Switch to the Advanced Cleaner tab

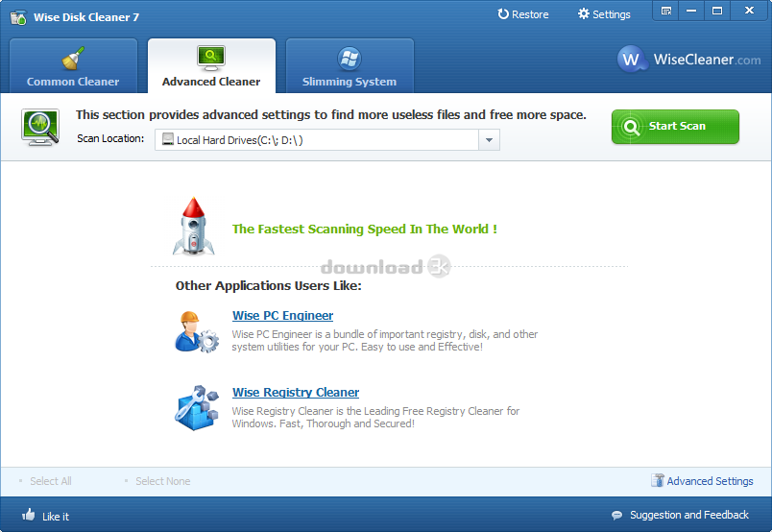(211, 65)
